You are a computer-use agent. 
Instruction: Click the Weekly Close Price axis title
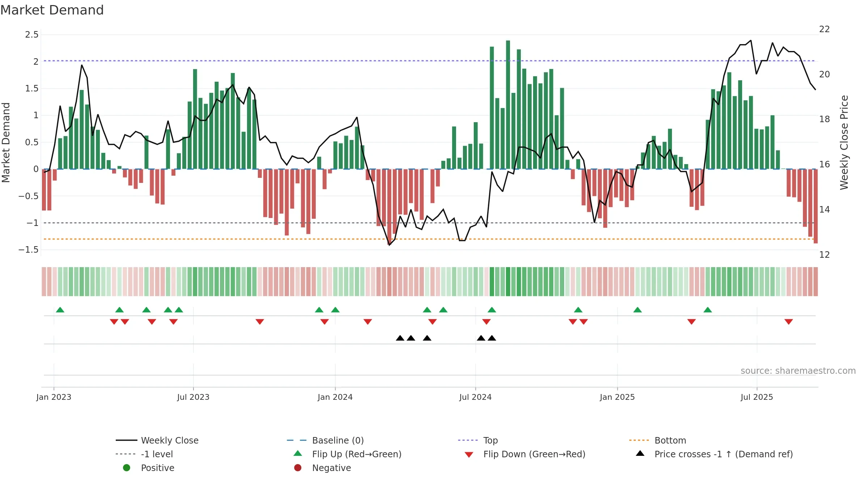click(844, 142)
